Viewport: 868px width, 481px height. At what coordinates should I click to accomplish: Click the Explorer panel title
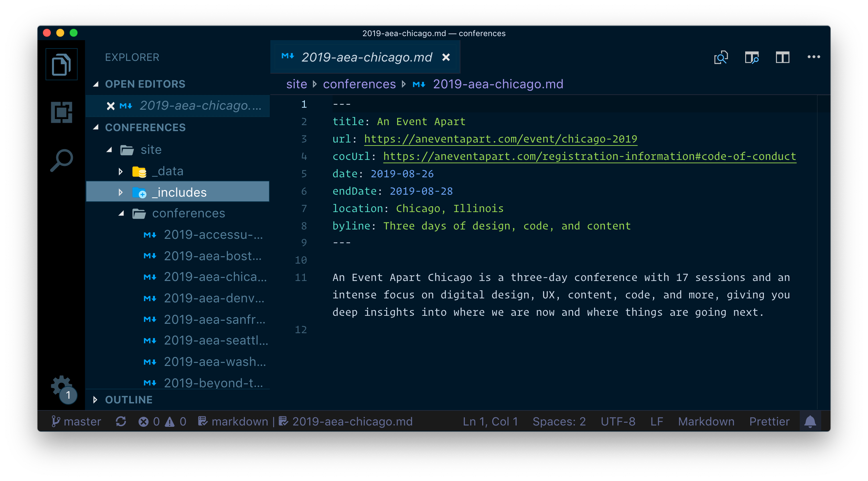point(132,57)
